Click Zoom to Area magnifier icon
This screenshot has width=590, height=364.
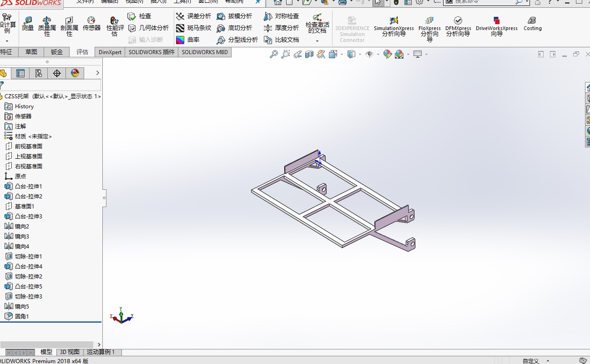click(x=286, y=55)
